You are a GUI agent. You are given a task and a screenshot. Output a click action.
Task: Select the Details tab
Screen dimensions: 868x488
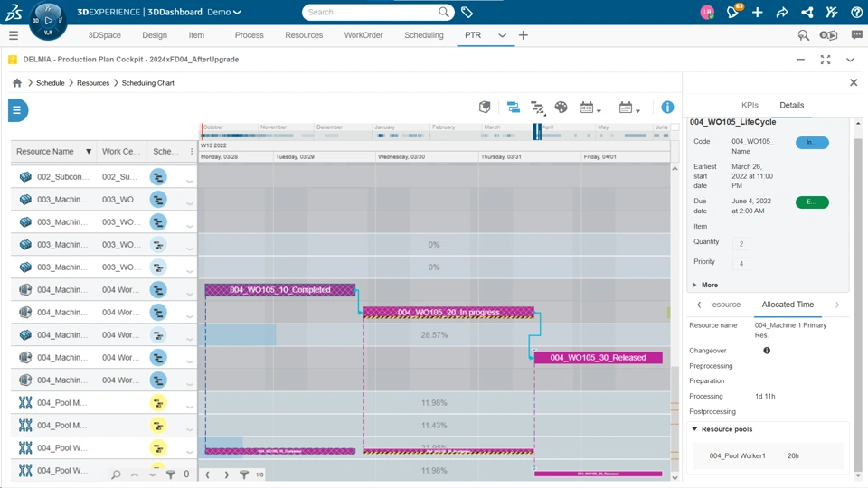coord(792,105)
